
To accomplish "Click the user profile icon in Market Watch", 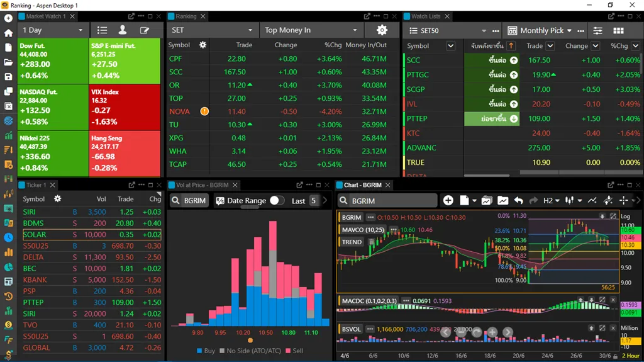I will (x=123, y=30).
